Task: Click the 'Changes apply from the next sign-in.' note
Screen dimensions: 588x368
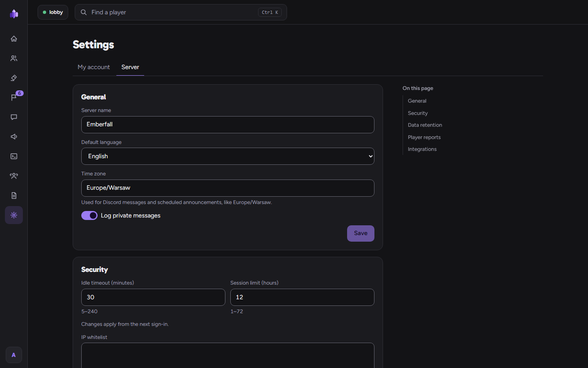Action: pos(125,324)
